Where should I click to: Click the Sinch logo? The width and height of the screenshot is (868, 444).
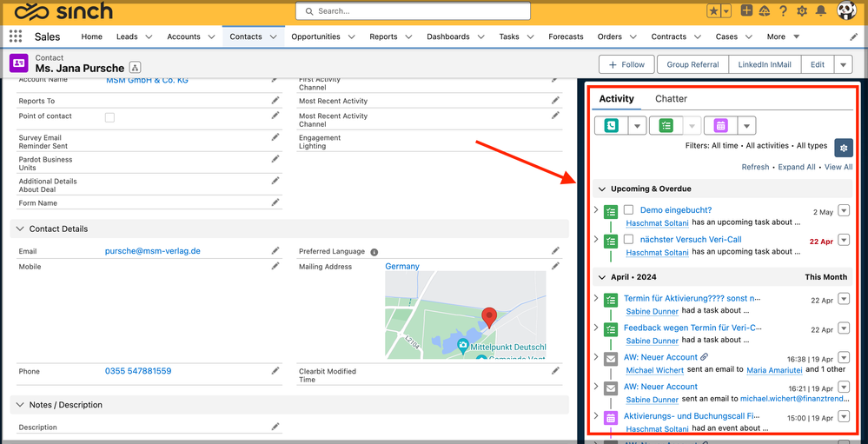click(x=63, y=11)
